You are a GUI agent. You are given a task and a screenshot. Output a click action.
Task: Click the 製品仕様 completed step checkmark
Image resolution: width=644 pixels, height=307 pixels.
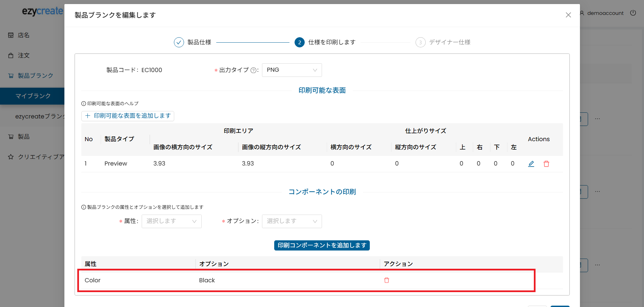point(179,42)
